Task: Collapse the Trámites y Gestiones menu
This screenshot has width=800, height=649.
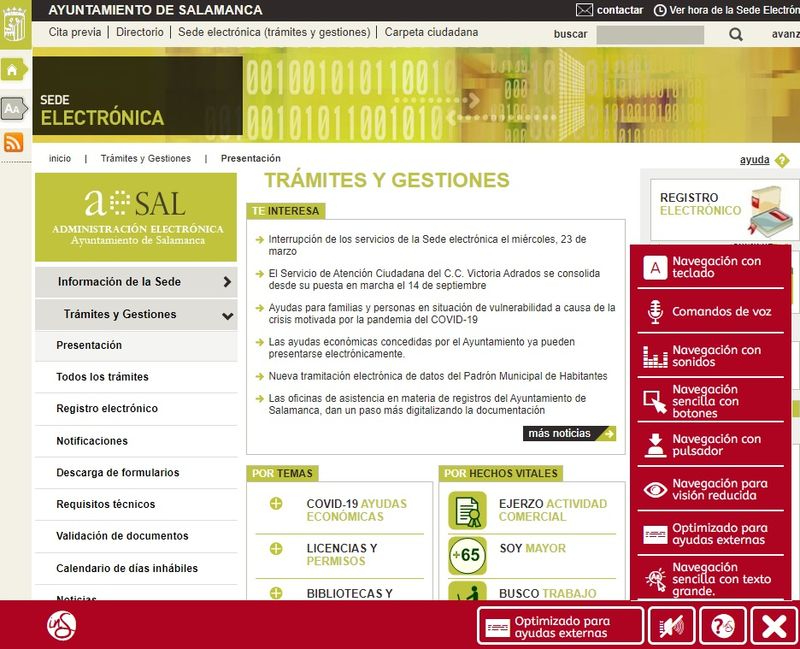Action: pyautogui.click(x=130, y=316)
